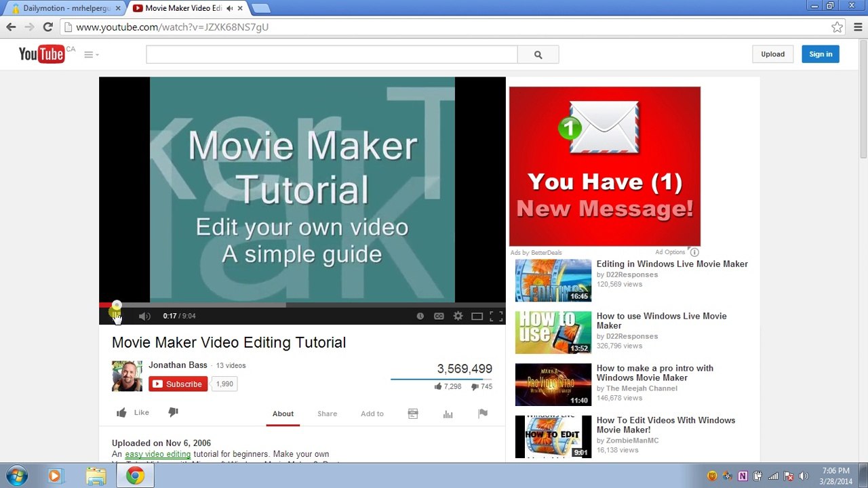This screenshot has width=868, height=488.
Task: Open the player settings gear
Action: 458,316
